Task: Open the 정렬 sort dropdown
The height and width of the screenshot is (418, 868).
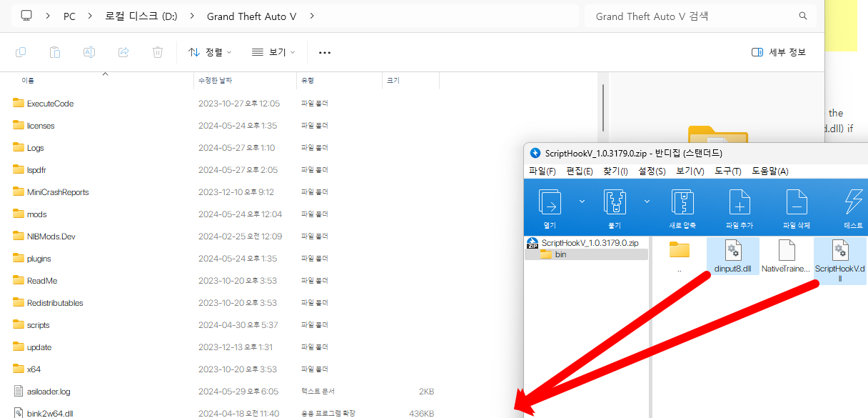Action: 210,52
